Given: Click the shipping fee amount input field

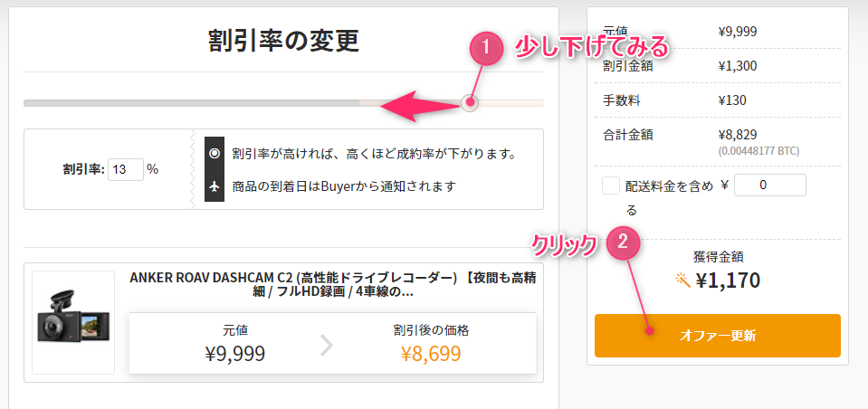Looking at the screenshot, I should tap(769, 185).
